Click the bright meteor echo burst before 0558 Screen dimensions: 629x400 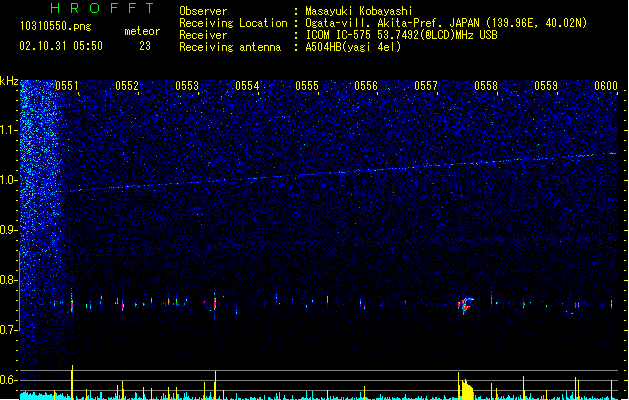click(x=465, y=305)
